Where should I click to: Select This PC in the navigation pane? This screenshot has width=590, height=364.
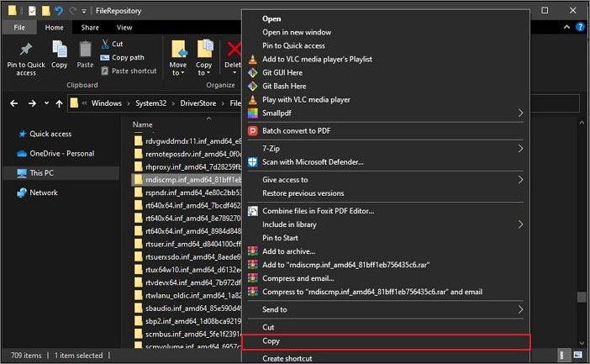[x=41, y=172]
